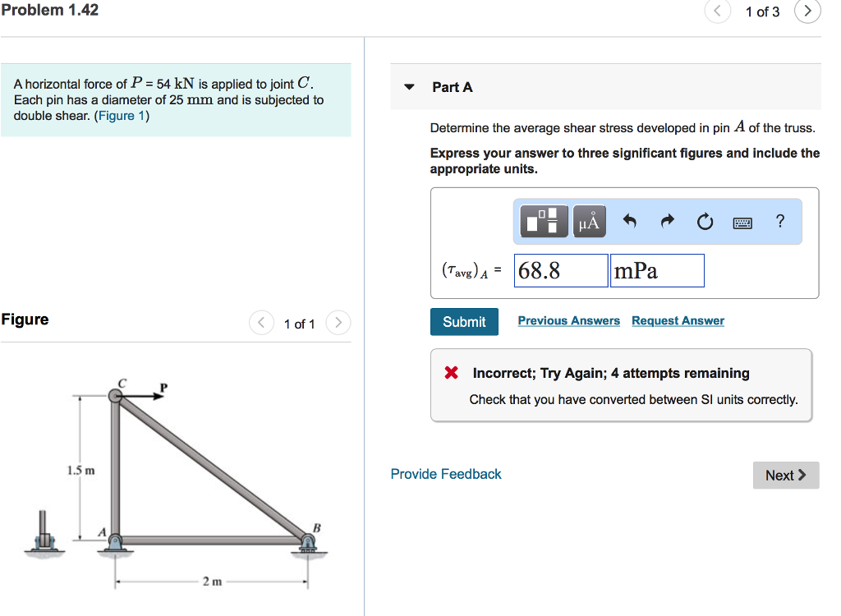Open the equation editor help
841x616 pixels.
click(x=779, y=221)
